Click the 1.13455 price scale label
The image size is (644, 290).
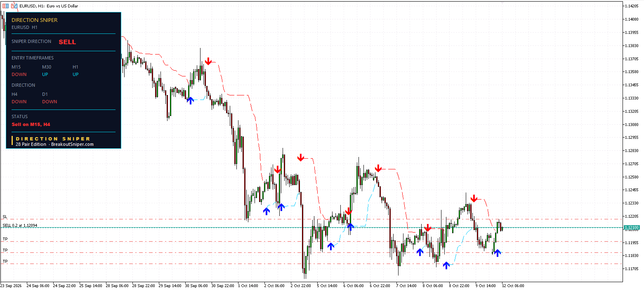click(x=632, y=85)
